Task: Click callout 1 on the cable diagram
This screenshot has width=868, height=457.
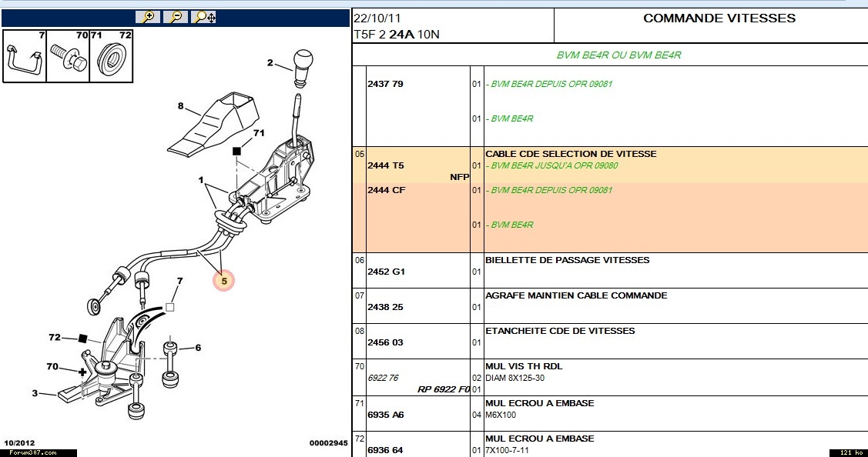Action: click(201, 181)
